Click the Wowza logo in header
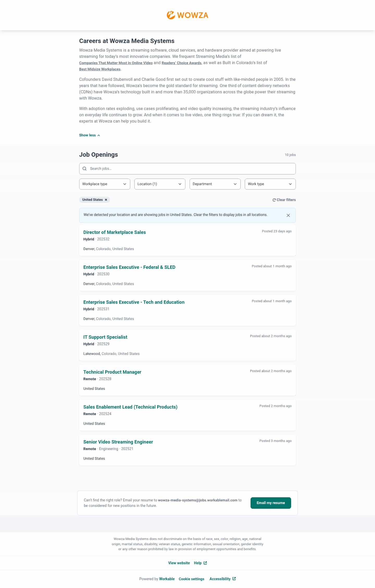The height and width of the screenshot is (588, 375). coord(187,15)
